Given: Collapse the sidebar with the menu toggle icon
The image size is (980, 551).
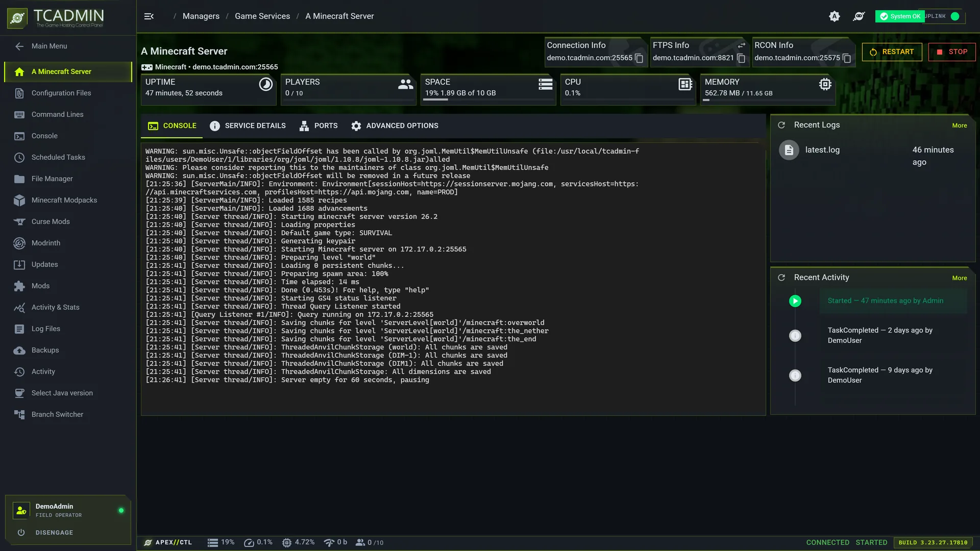Looking at the screenshot, I should (x=149, y=16).
